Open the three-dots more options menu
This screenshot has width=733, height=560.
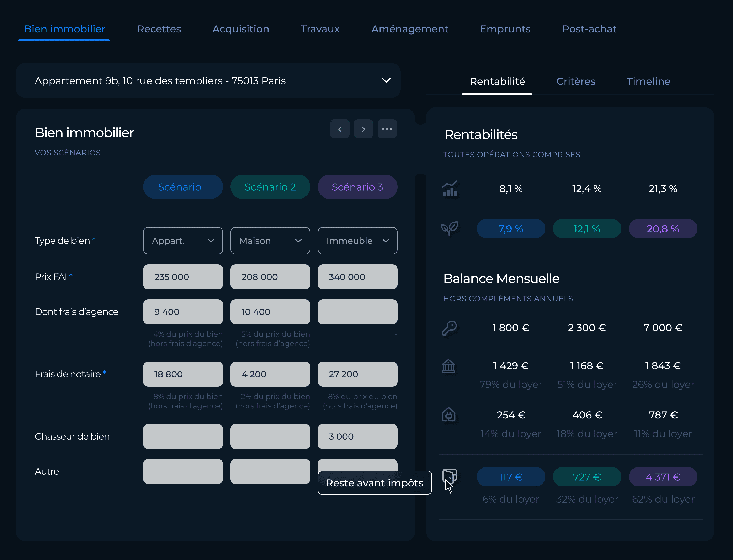pyautogui.click(x=387, y=129)
